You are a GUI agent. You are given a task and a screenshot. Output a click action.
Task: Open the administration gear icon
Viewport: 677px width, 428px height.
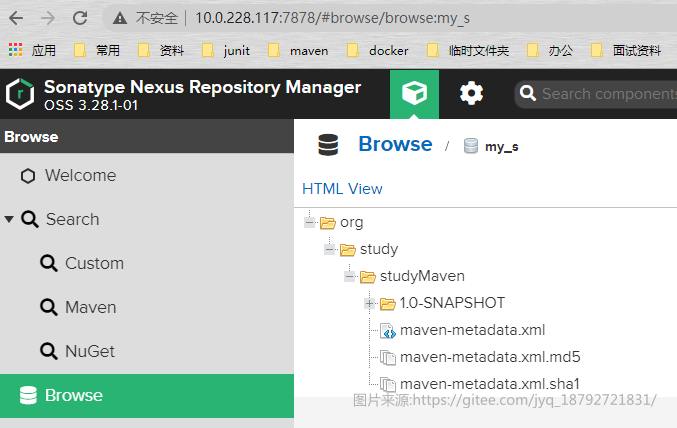pos(471,93)
